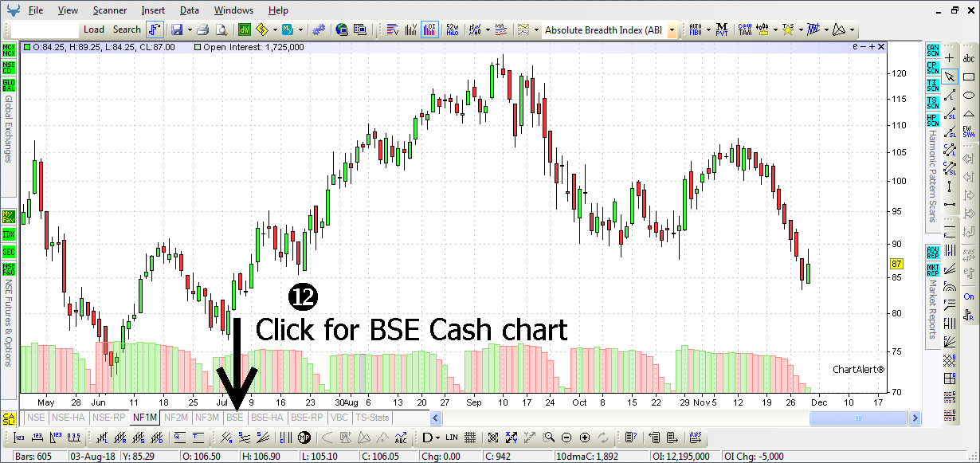Toggle the chart grid button

click(471, 437)
